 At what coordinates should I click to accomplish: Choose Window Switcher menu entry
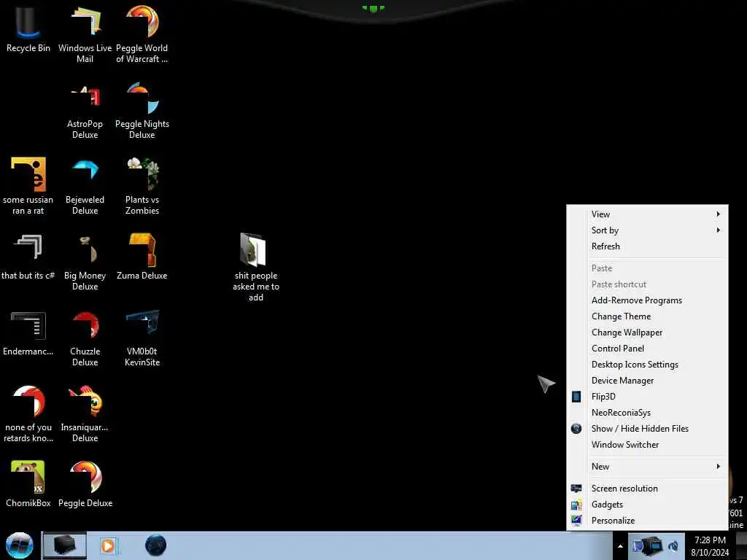(648, 445)
